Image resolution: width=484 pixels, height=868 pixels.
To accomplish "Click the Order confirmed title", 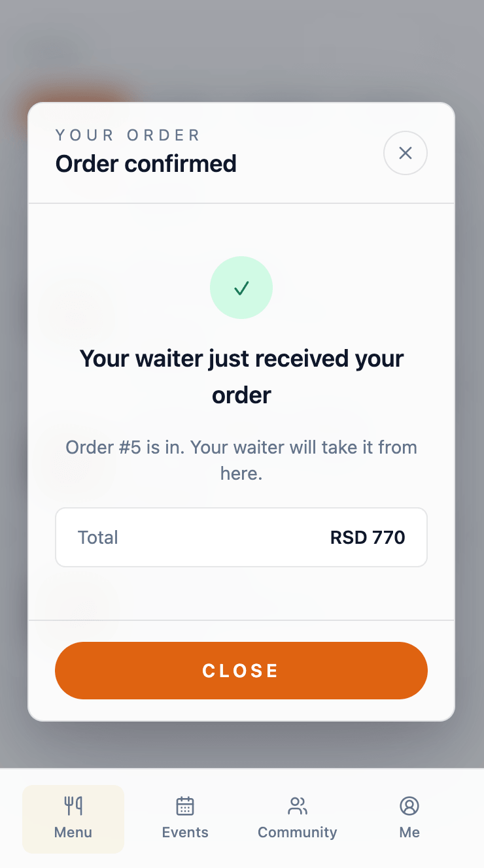I will coord(146,163).
